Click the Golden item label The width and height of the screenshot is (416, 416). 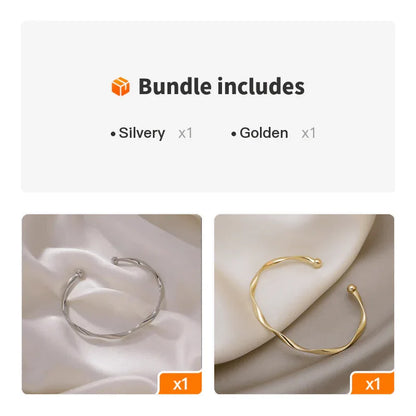tap(264, 133)
